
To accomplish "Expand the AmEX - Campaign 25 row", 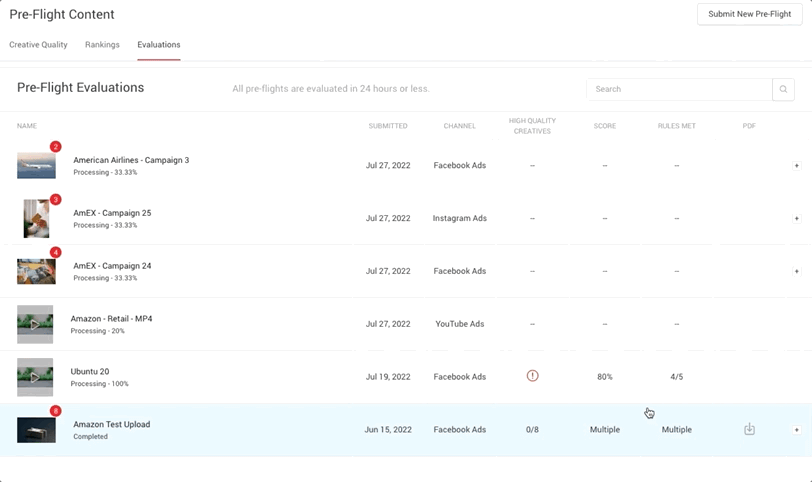I will click(796, 218).
